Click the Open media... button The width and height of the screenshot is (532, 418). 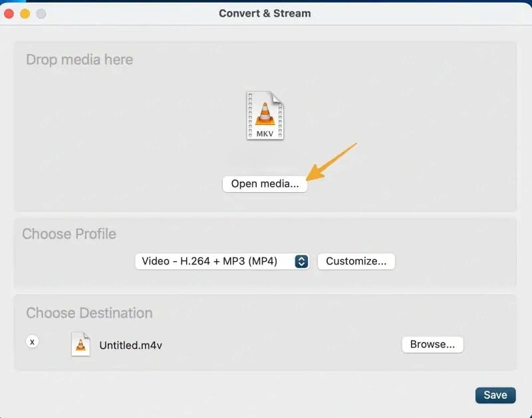tap(265, 183)
